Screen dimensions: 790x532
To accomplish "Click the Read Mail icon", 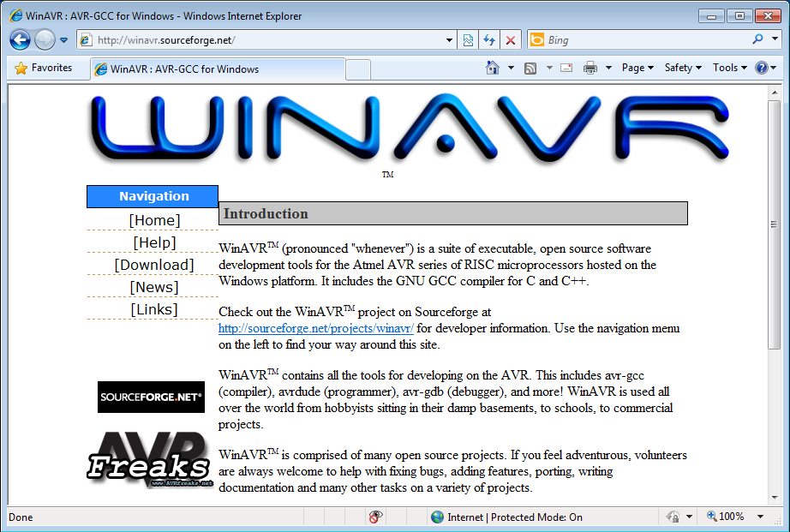I will pyautogui.click(x=566, y=68).
